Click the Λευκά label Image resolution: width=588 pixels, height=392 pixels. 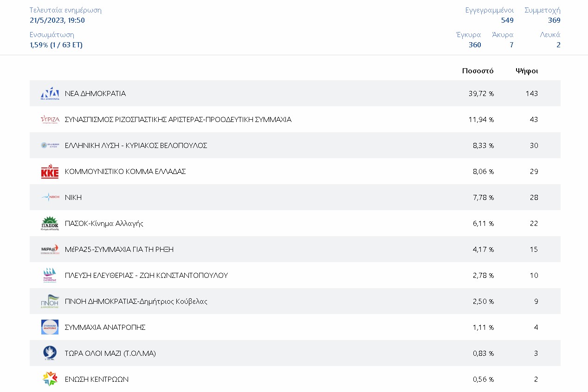coord(550,35)
